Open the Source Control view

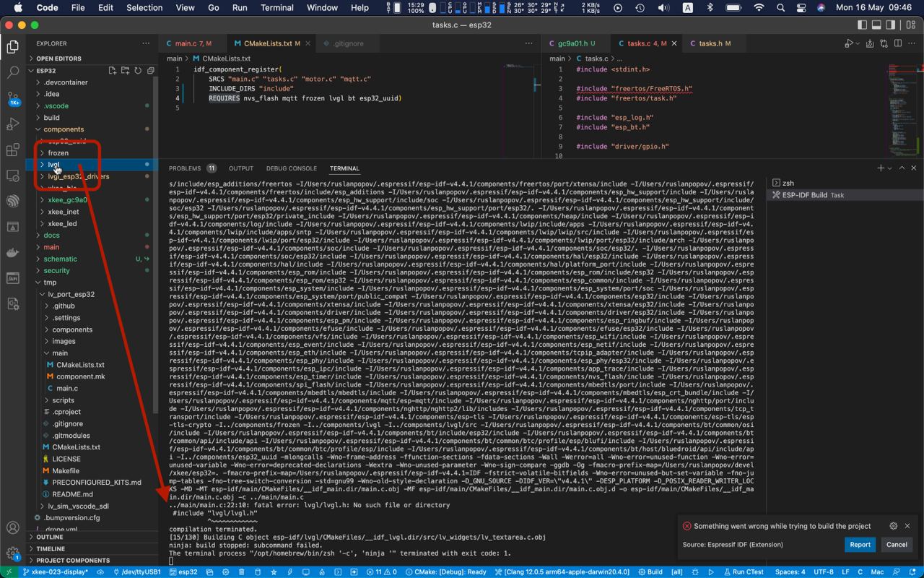[12, 98]
